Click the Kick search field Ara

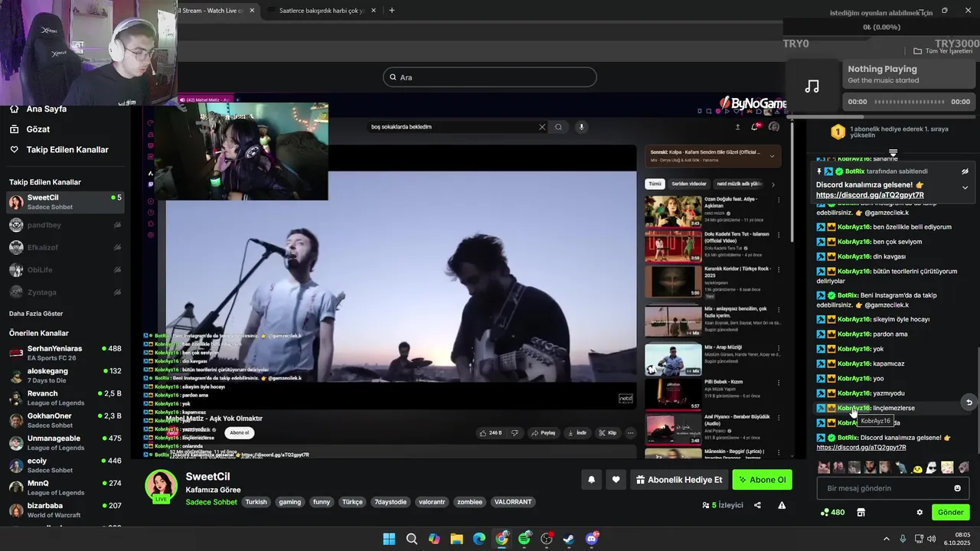coord(490,77)
